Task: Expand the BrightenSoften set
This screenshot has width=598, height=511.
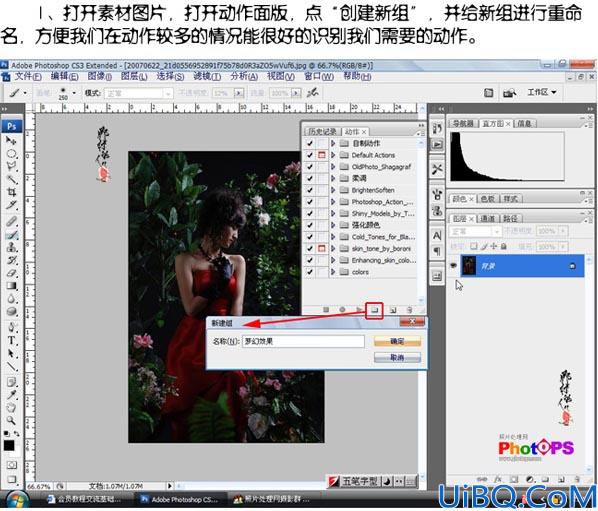Action: click(333, 190)
